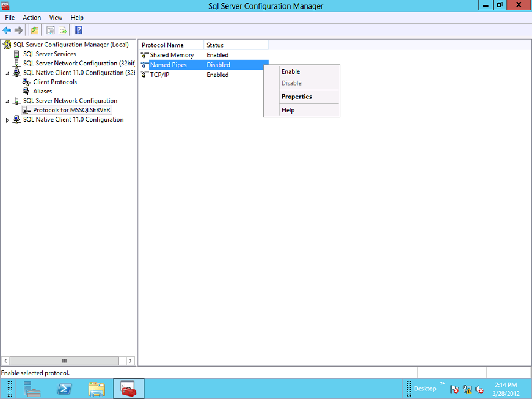Click the SQL Server Configuration Manager root icon
Screen dimensions: 532x399
7,45
